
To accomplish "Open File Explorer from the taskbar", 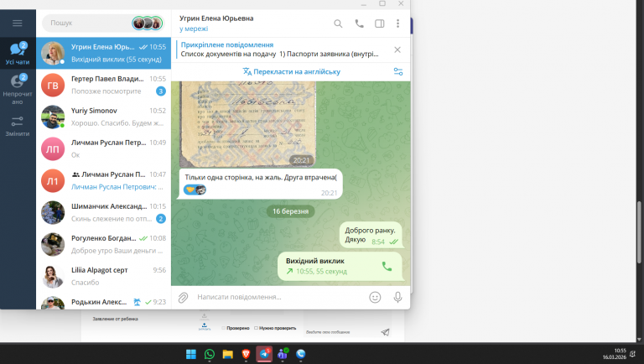I will pos(227,354).
